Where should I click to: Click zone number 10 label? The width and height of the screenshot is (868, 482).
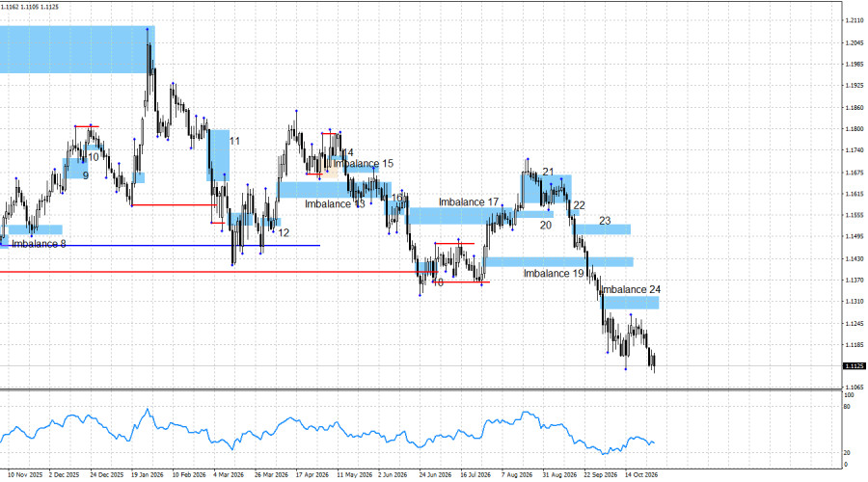94,157
